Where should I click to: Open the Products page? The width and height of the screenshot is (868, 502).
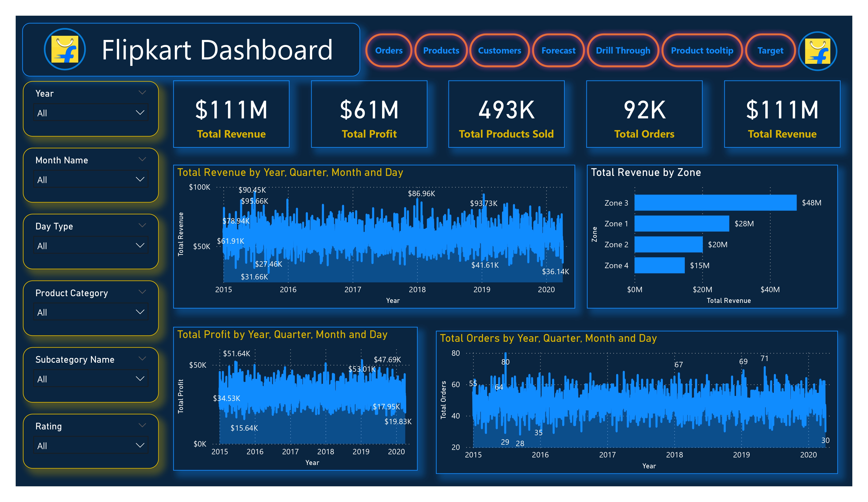point(441,51)
